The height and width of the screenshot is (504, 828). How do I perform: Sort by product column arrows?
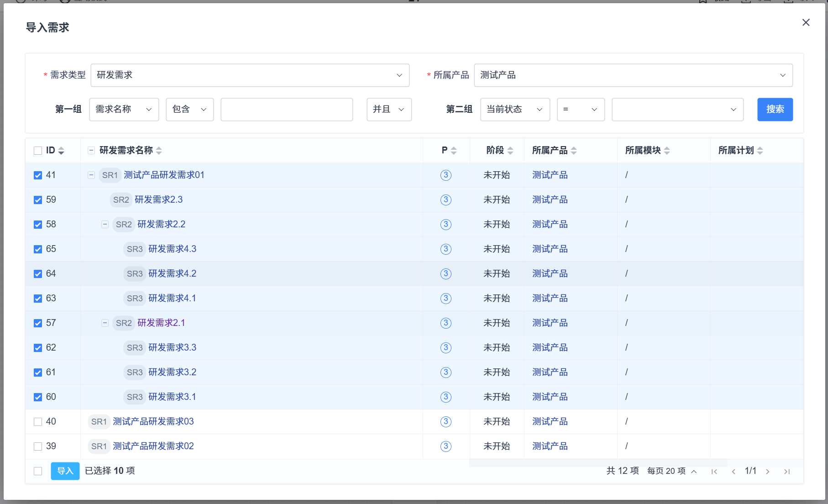coord(574,151)
